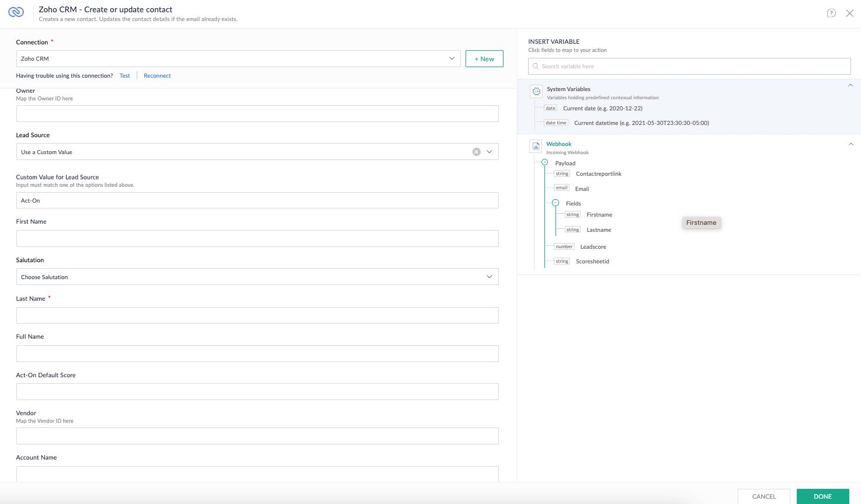861x504 pixels.
Task: Click the Vendor ID input field
Action: pos(257,436)
